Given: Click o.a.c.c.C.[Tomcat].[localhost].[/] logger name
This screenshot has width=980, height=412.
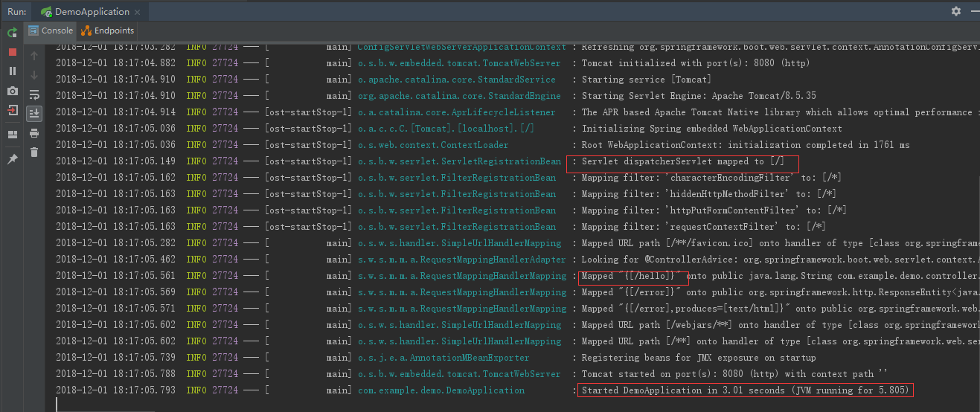Looking at the screenshot, I should pos(446,129).
